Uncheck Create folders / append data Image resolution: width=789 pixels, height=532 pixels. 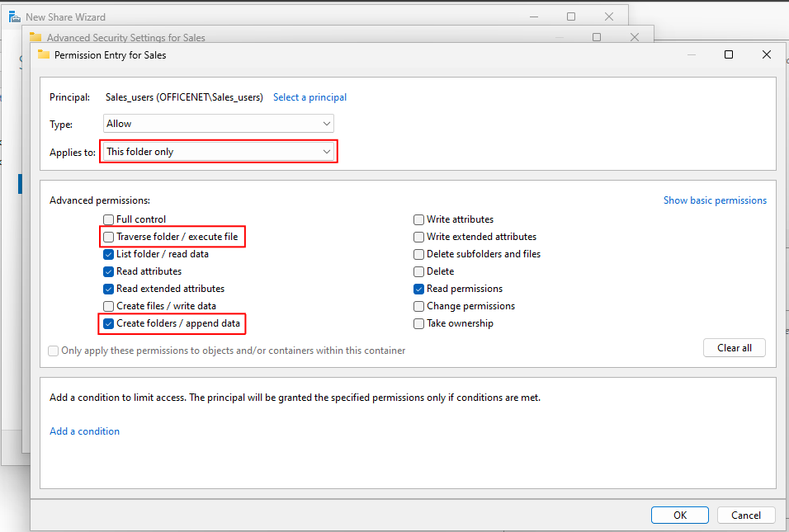108,323
